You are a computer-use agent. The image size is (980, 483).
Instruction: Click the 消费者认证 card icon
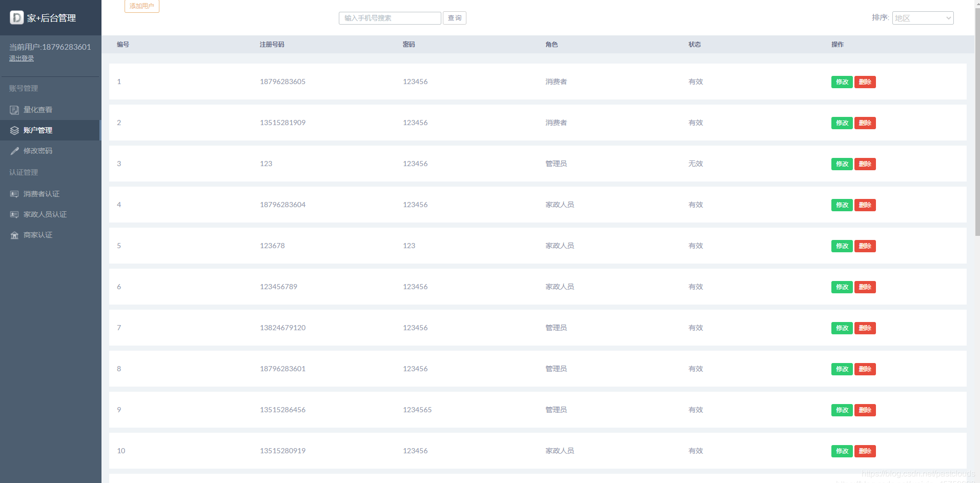tap(14, 194)
